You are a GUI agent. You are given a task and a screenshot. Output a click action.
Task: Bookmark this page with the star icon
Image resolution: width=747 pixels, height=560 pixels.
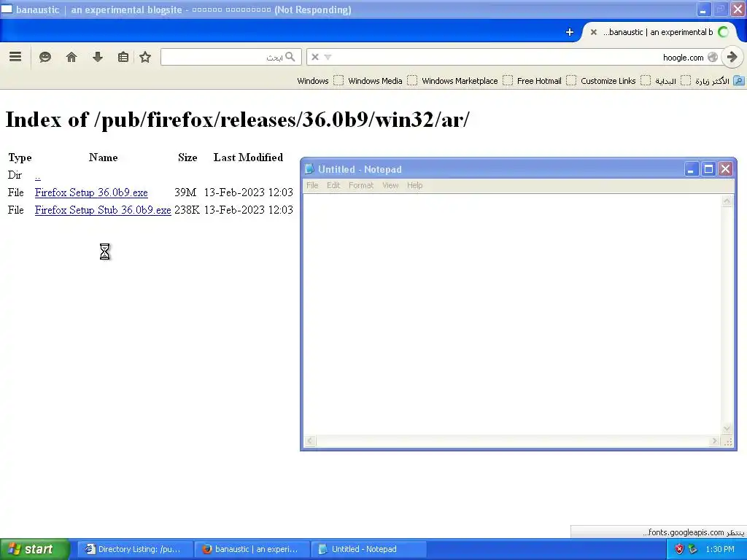(145, 57)
